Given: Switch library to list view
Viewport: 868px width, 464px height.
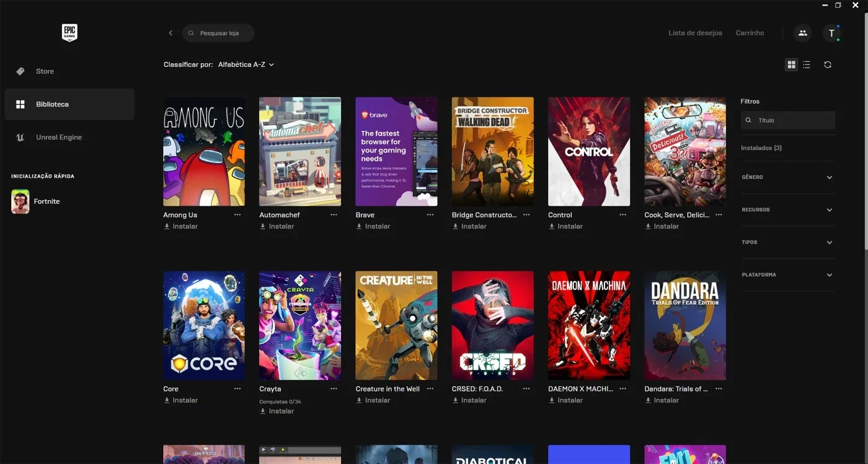Looking at the screenshot, I should [807, 64].
